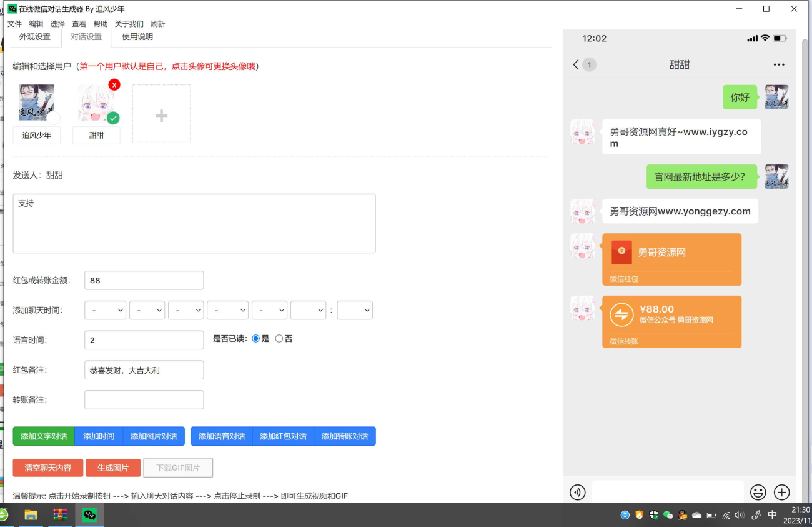This screenshot has width=812, height=527.
Task: Open the 关于我们 menu
Action: click(x=129, y=24)
